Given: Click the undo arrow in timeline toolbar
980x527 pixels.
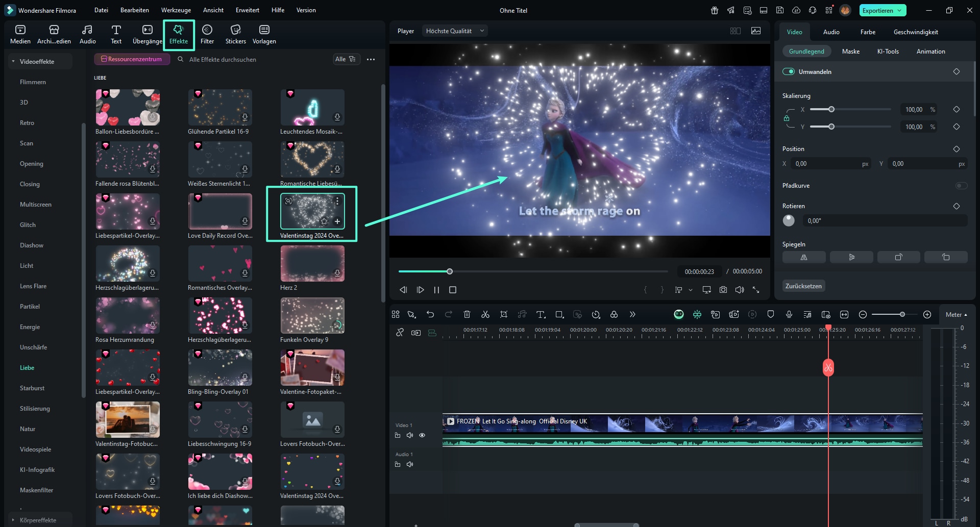Looking at the screenshot, I should click(430, 314).
